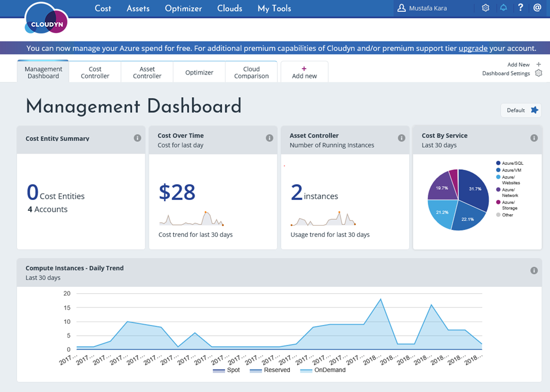The height and width of the screenshot is (392, 550).
Task: Toggle the Azure/Websites legend swatch
Action: (x=498, y=177)
